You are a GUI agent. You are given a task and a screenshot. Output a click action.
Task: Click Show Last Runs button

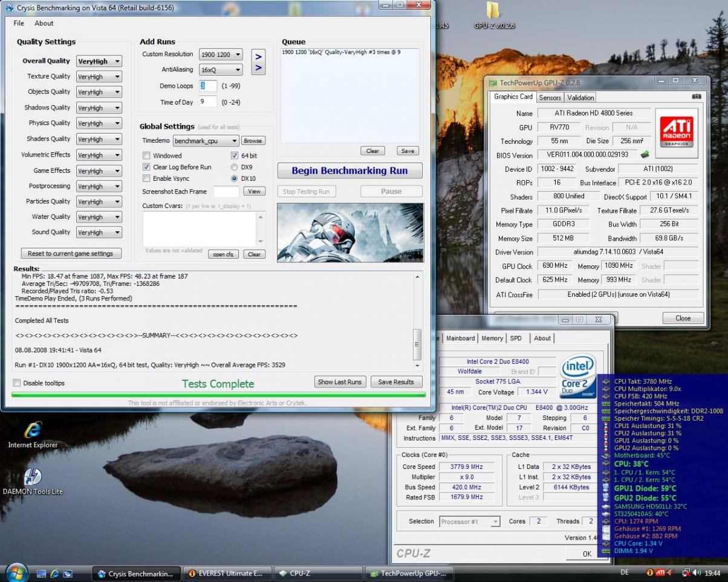[340, 382]
